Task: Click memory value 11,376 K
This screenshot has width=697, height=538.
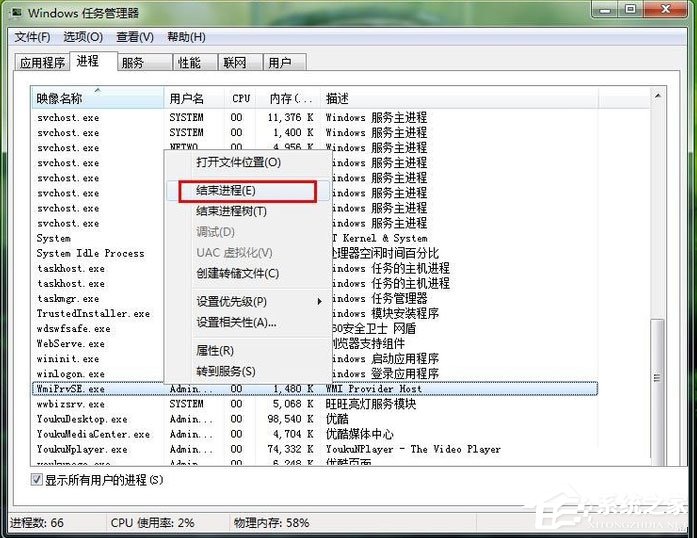Action: click(290, 118)
